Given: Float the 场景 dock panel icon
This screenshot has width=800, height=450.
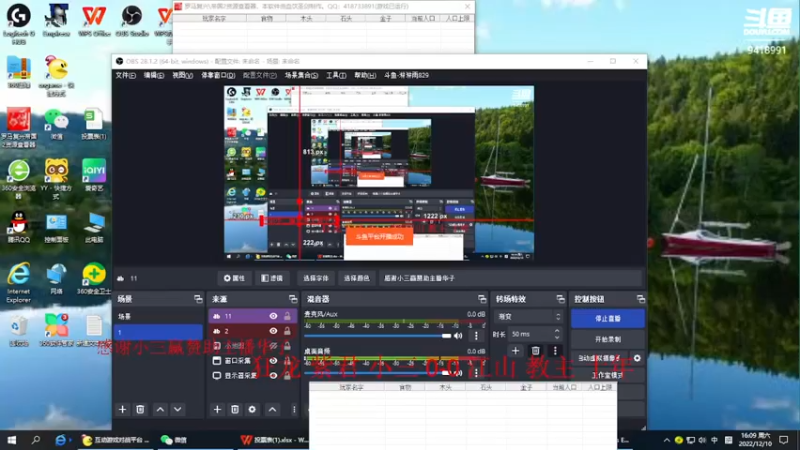Looking at the screenshot, I should (198, 299).
